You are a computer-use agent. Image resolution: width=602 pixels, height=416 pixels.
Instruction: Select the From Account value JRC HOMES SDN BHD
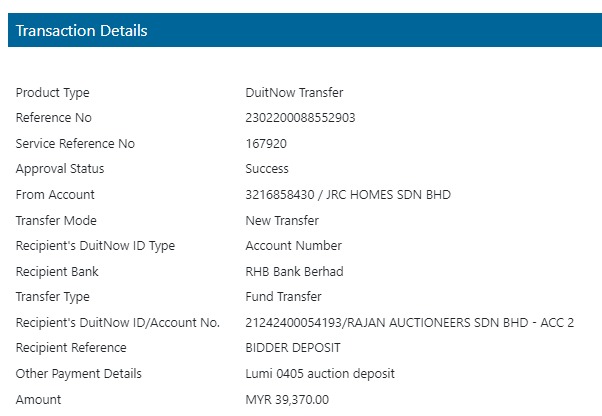[348, 195]
